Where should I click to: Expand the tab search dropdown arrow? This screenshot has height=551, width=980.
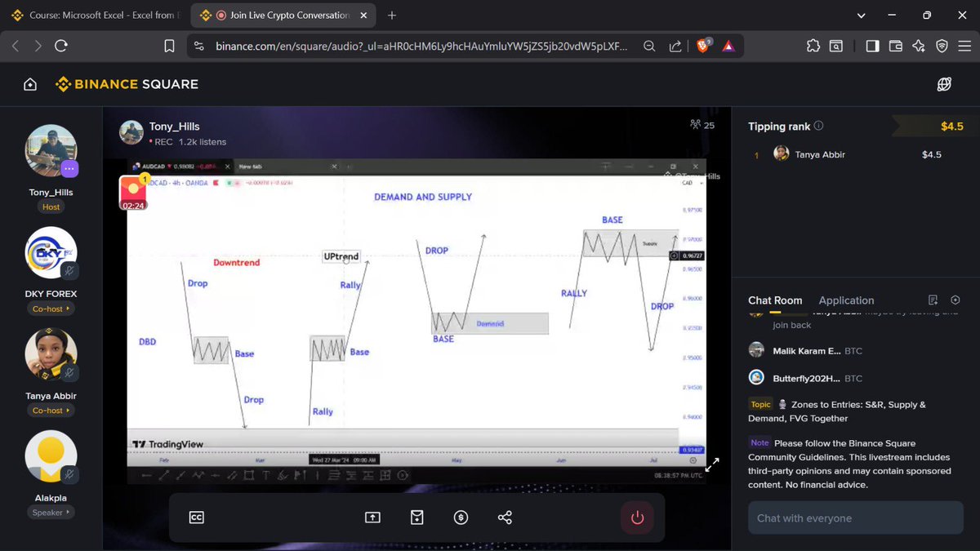pos(861,16)
